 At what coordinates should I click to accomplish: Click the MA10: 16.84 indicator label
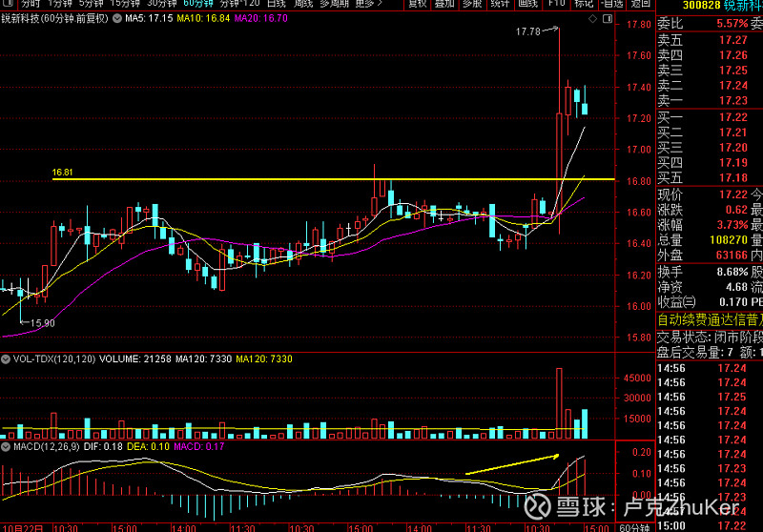203,18
